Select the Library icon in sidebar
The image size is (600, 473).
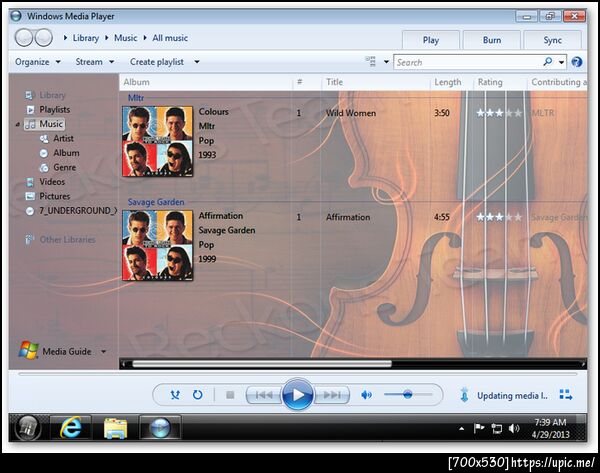[29, 95]
